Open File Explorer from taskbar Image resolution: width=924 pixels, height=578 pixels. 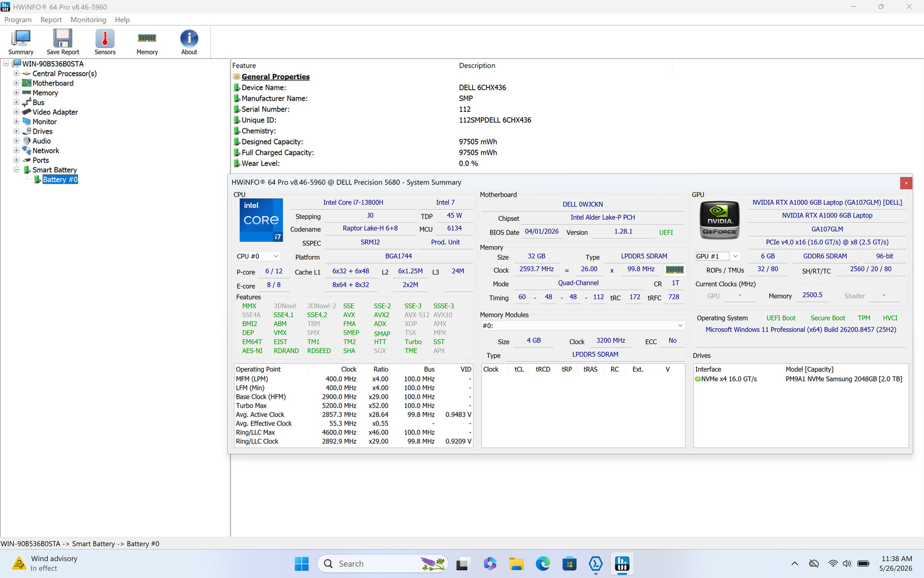click(x=516, y=564)
